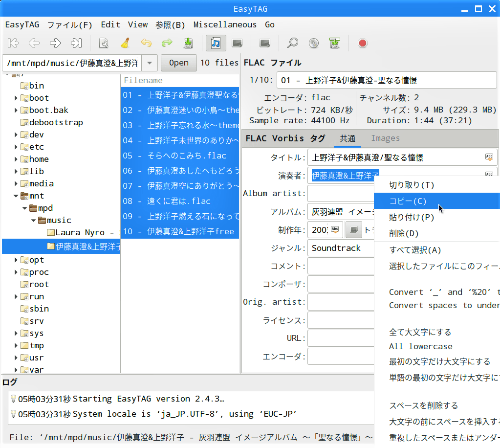
Task: Expand the boot folder in the tree
Action: [16, 98]
